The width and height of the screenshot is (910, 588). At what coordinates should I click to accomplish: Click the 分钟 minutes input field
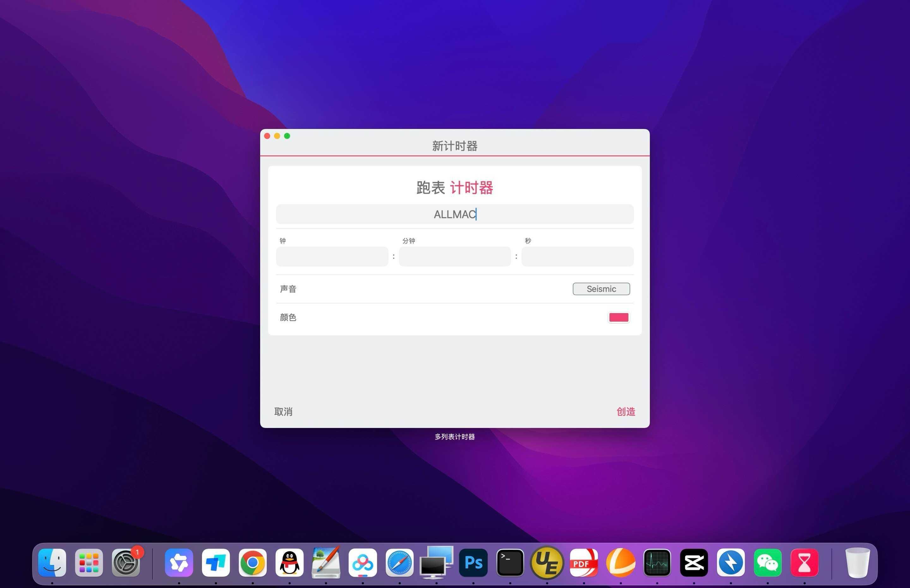coord(455,256)
